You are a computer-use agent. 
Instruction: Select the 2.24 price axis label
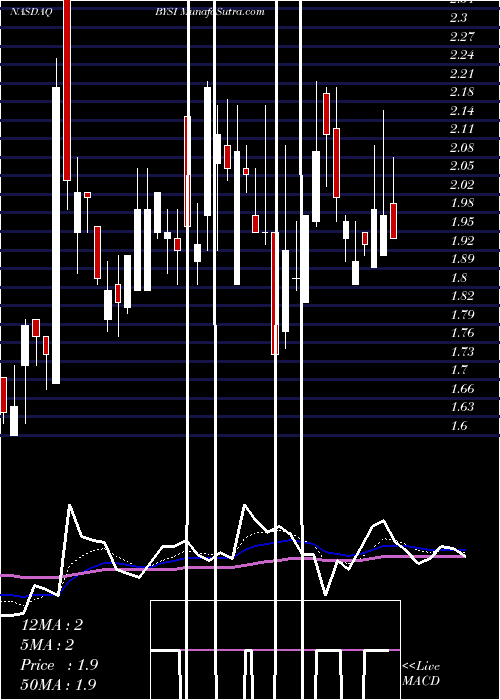point(462,55)
